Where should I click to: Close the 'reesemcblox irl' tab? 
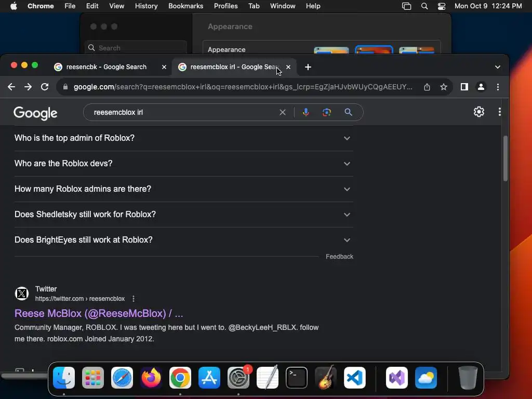pyautogui.click(x=288, y=67)
